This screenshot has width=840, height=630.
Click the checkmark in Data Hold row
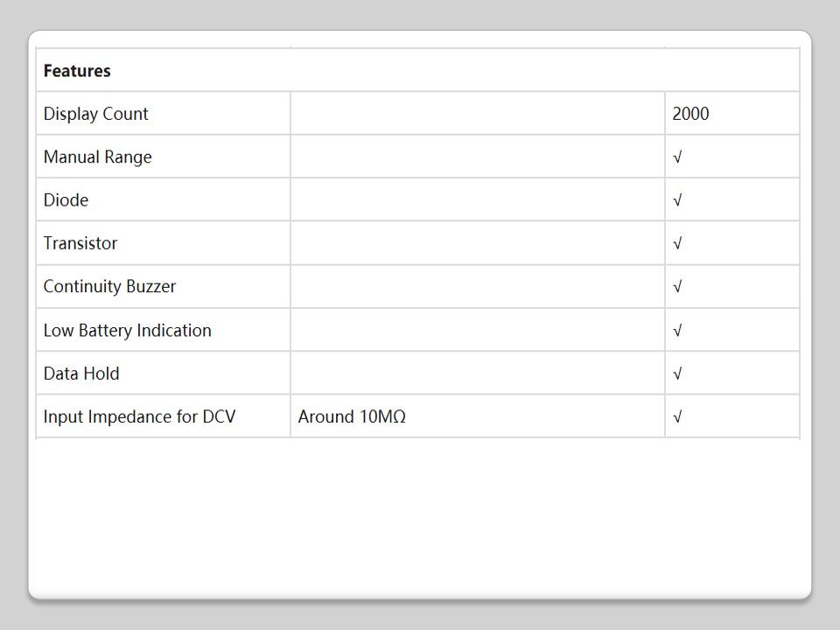(x=677, y=374)
